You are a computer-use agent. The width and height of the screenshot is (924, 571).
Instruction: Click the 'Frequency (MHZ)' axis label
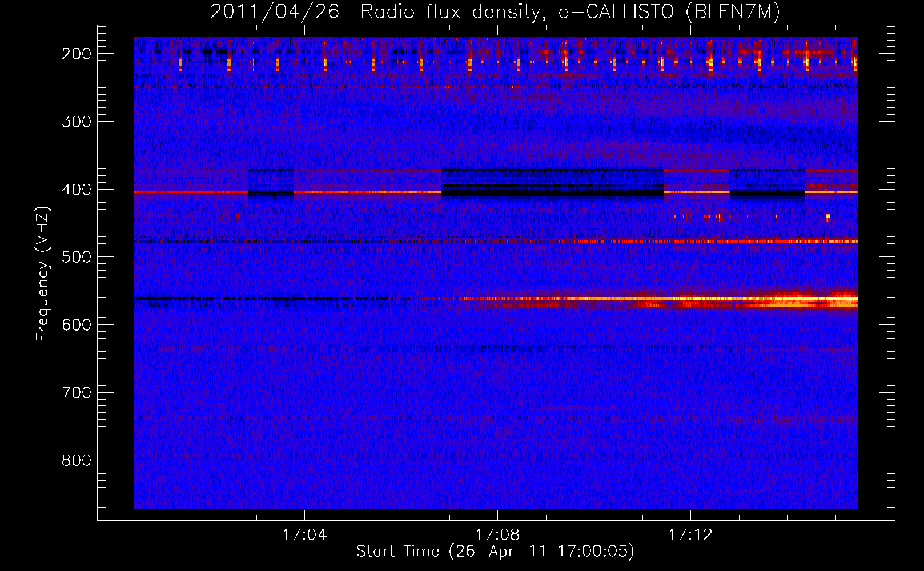[x=43, y=274]
